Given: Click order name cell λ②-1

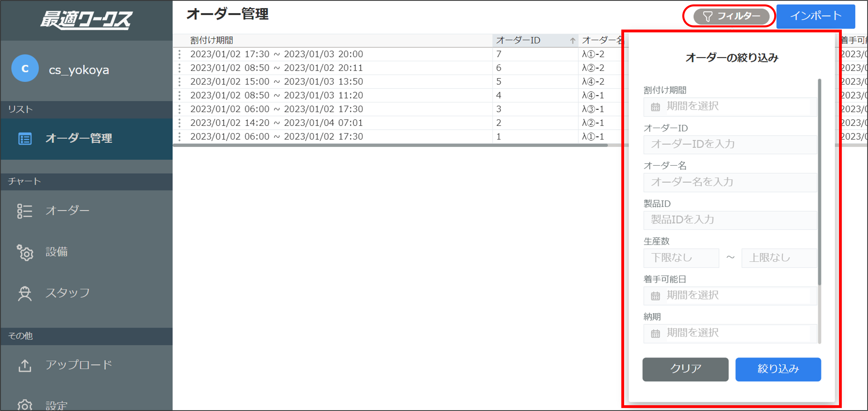Looking at the screenshot, I should (593, 123).
